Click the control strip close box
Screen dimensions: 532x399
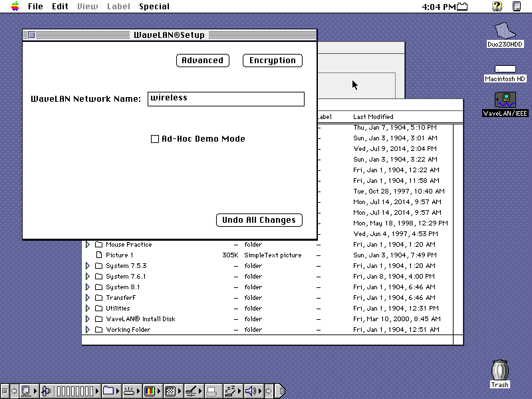5,391
